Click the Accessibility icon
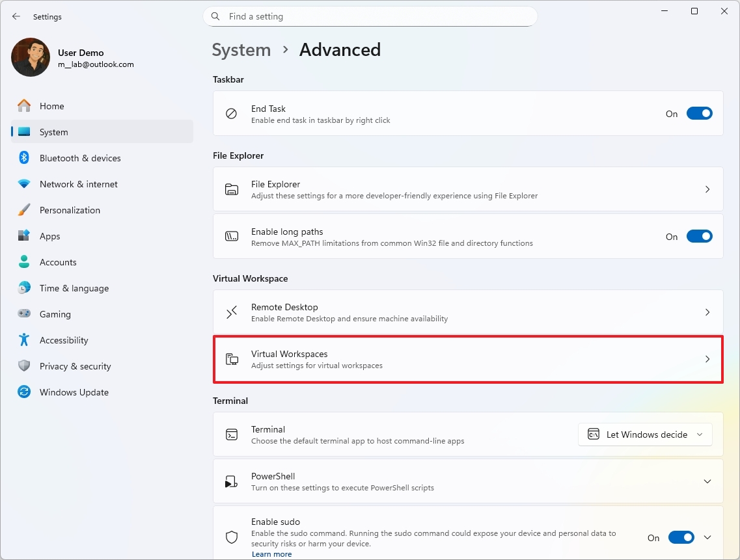This screenshot has height=560, width=740. [24, 340]
